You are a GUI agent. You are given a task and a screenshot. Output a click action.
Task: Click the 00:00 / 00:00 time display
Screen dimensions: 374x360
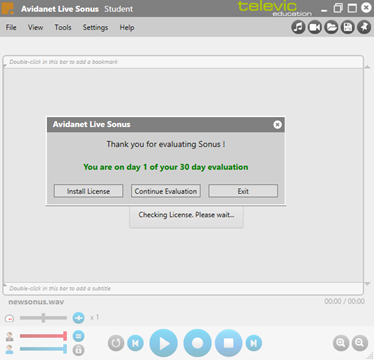click(344, 301)
